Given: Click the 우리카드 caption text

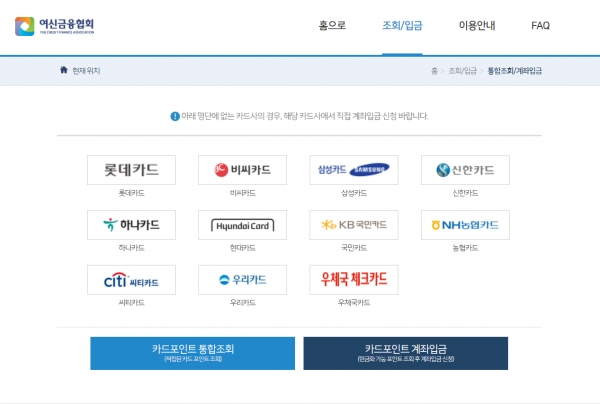Looking at the screenshot, I should pyautogui.click(x=242, y=303).
